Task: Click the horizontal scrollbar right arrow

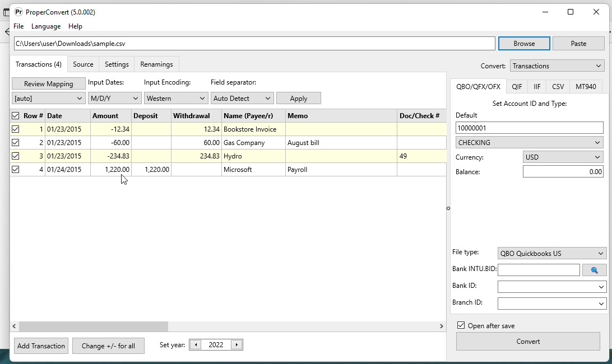Action: pyautogui.click(x=442, y=326)
